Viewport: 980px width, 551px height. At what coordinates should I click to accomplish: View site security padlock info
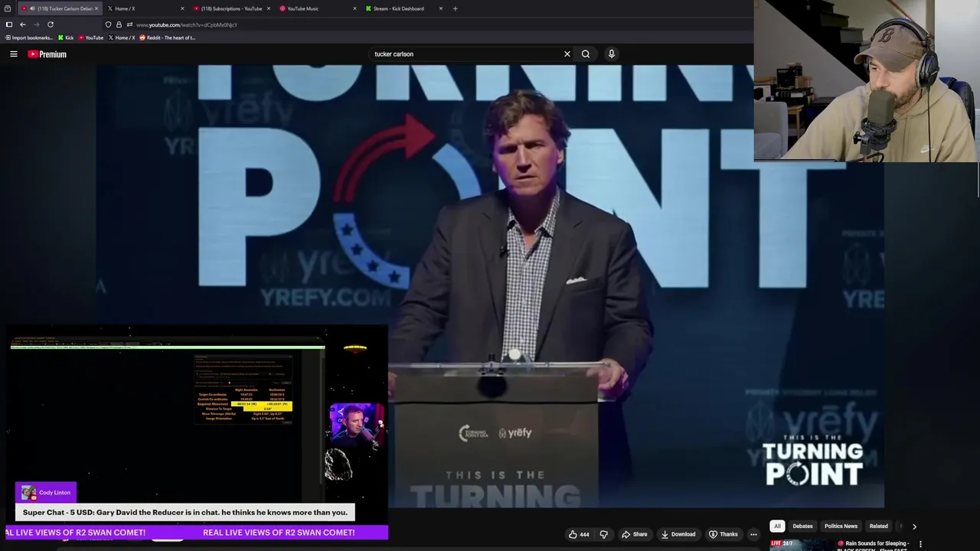click(119, 24)
